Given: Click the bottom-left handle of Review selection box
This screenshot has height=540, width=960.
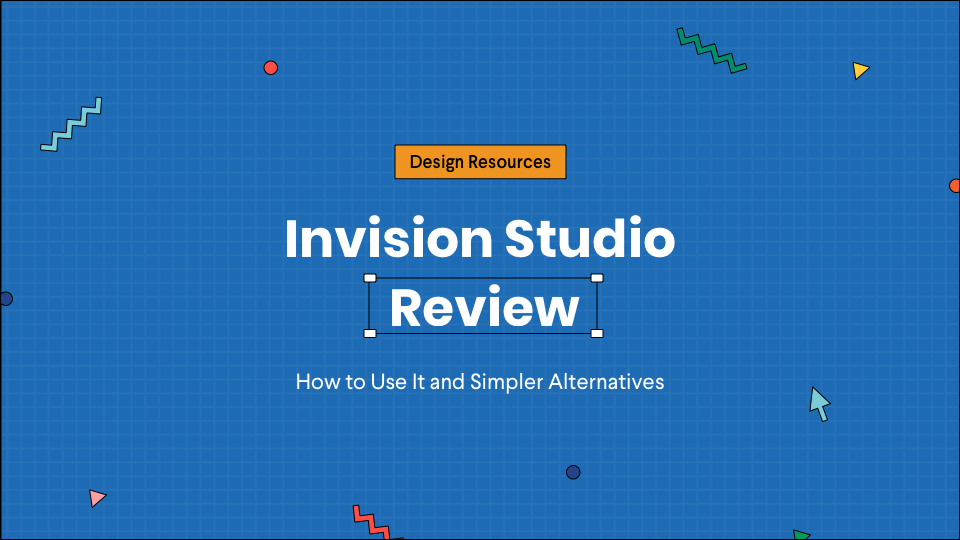Looking at the screenshot, I should pos(370,333).
